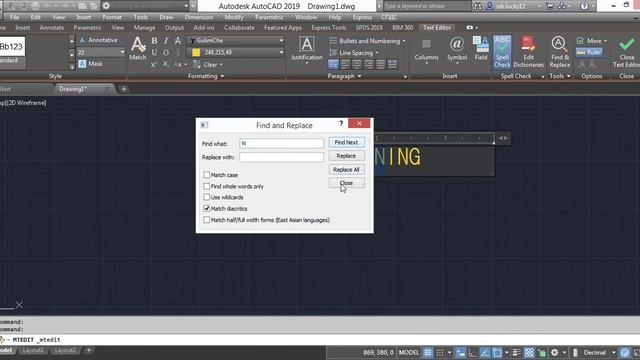This screenshot has height=360, width=640.
Task: Apply right paragraph alignment
Action: coord(369,64)
